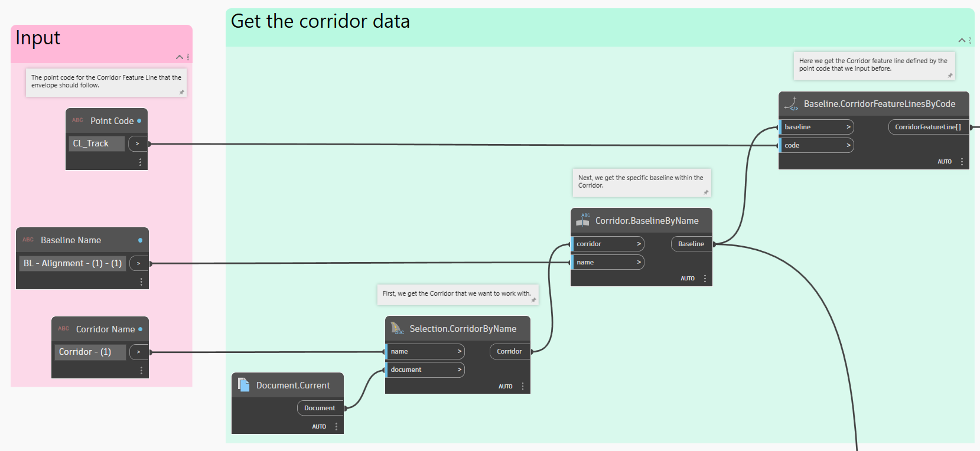The height and width of the screenshot is (451, 980).
Task: Collapse the Input group with chevron
Action: click(x=180, y=57)
